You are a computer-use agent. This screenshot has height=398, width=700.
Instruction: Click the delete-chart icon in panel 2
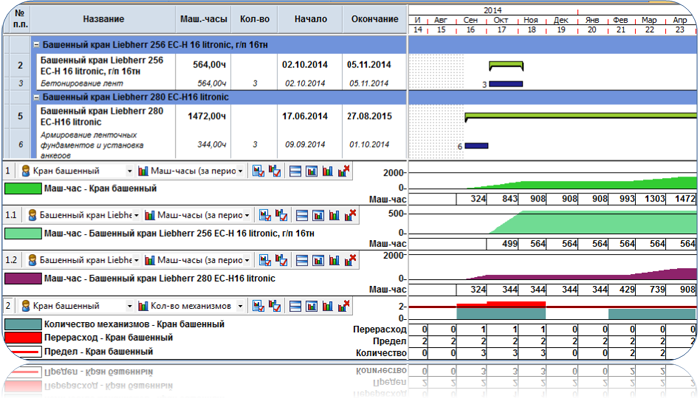[343, 306]
